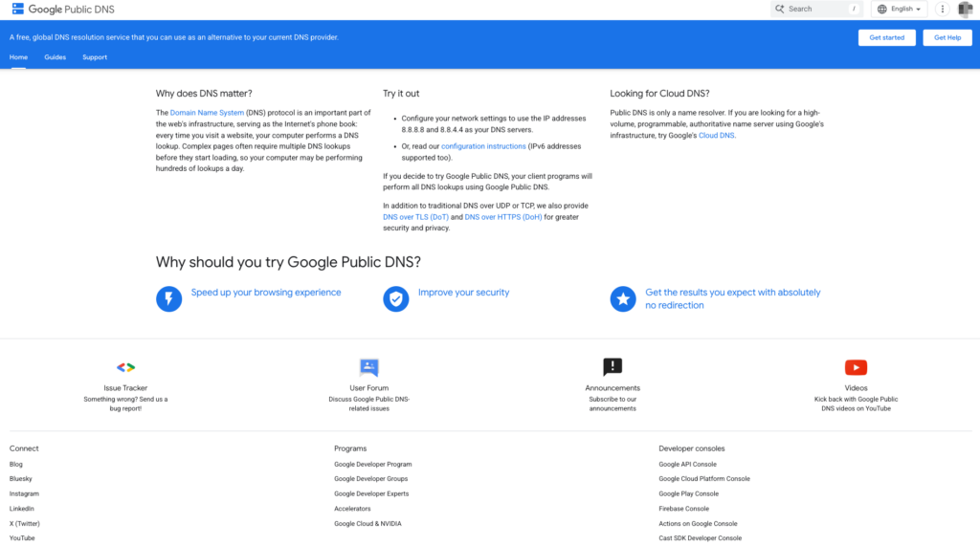The height and width of the screenshot is (546, 980).
Task: Open the X (Twitter) footer link
Action: pyautogui.click(x=24, y=523)
